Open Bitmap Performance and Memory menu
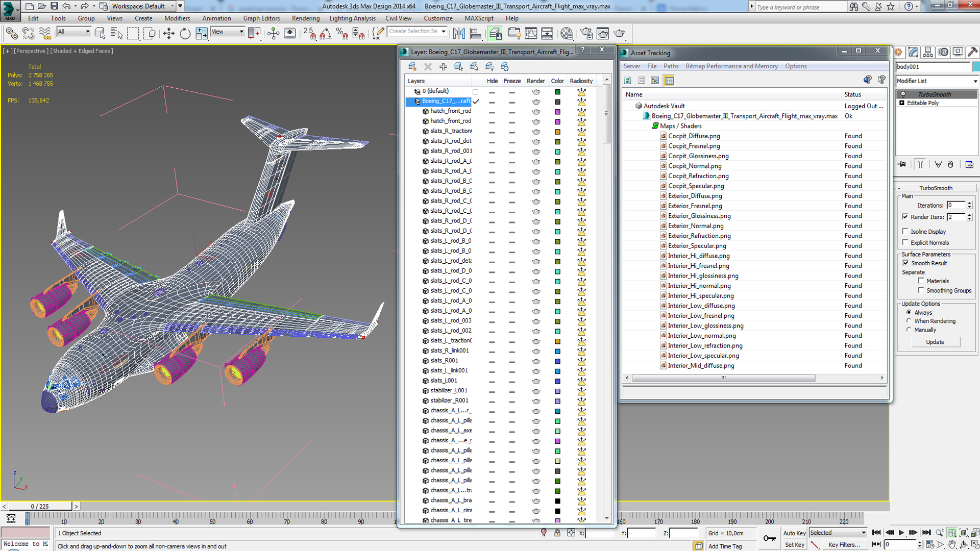Image resolution: width=980 pixels, height=551 pixels. pos(731,66)
